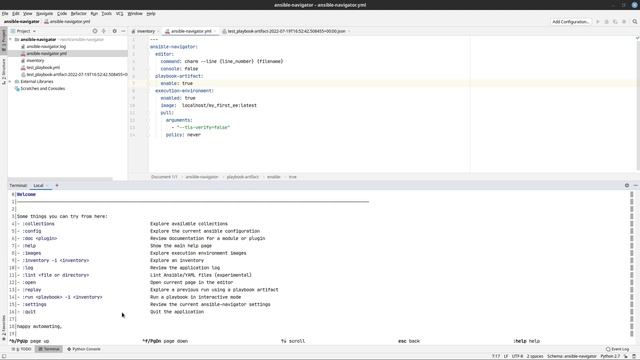
Task: Add a new terminal tab with plus
Action: (x=57, y=185)
